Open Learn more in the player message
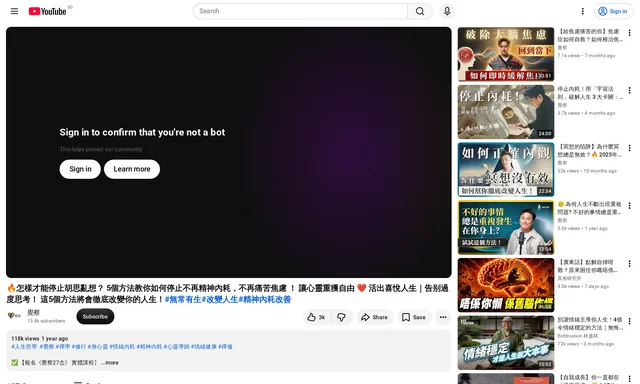640x384 pixels. [x=132, y=169]
